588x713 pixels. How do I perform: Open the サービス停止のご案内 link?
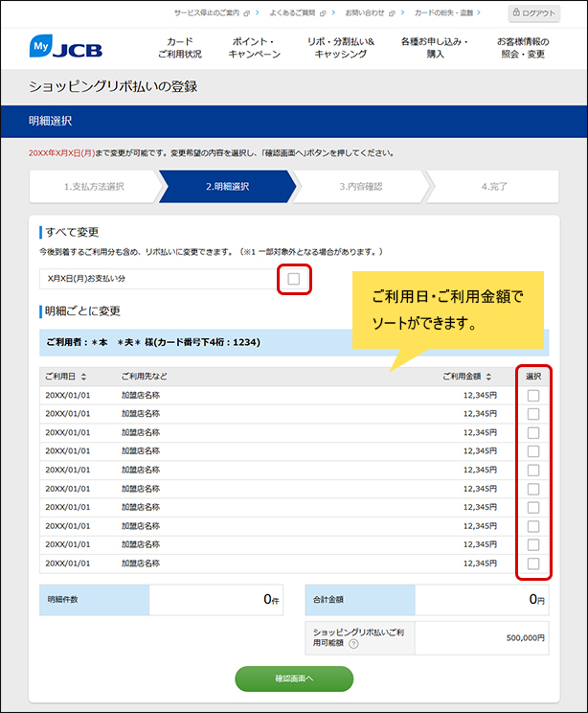coord(207,13)
